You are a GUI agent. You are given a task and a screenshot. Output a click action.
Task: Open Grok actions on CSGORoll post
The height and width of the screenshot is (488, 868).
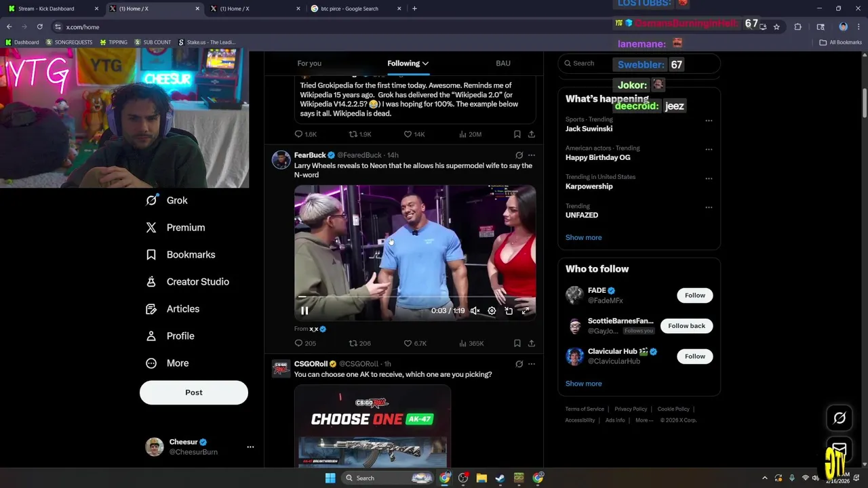pyautogui.click(x=519, y=364)
